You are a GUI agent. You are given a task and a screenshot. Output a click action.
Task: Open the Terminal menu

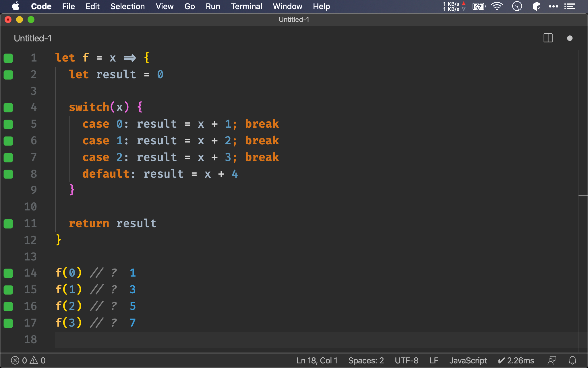coord(246,6)
